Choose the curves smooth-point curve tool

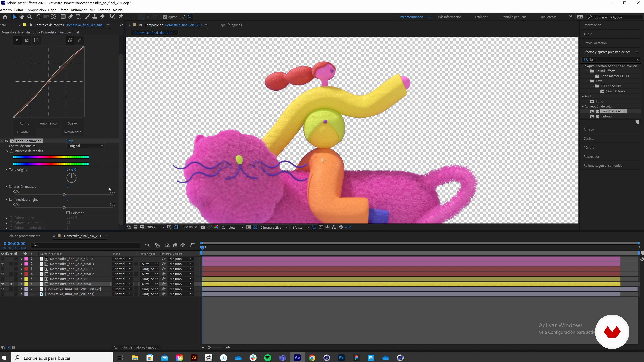70,40
